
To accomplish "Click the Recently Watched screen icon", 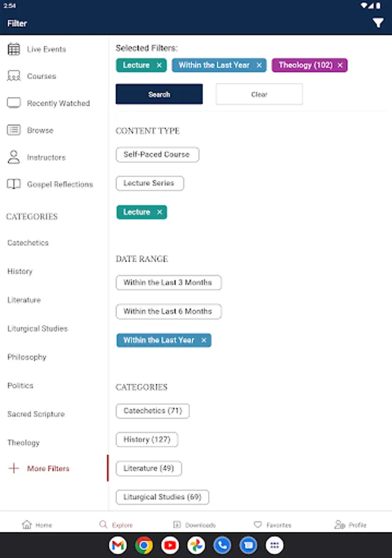I will point(14,104).
